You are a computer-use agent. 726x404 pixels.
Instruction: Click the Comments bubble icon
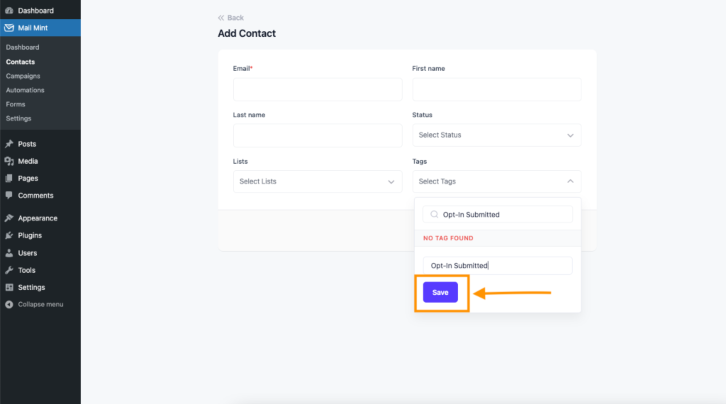[x=9, y=195]
